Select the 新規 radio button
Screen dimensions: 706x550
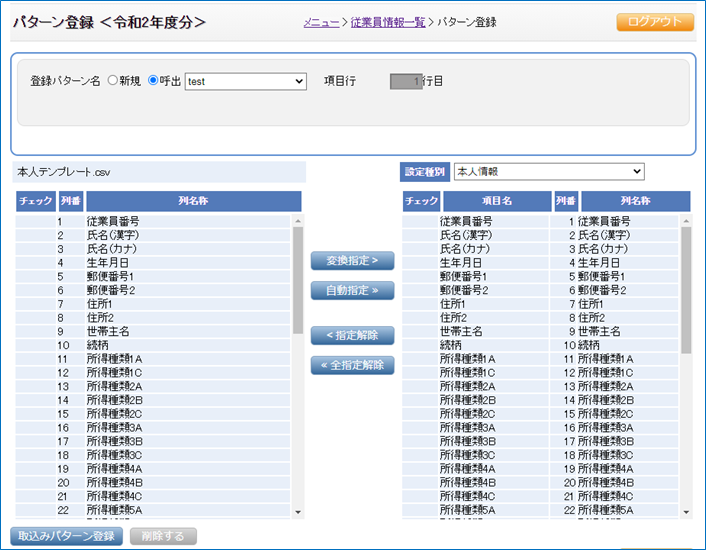point(112,81)
